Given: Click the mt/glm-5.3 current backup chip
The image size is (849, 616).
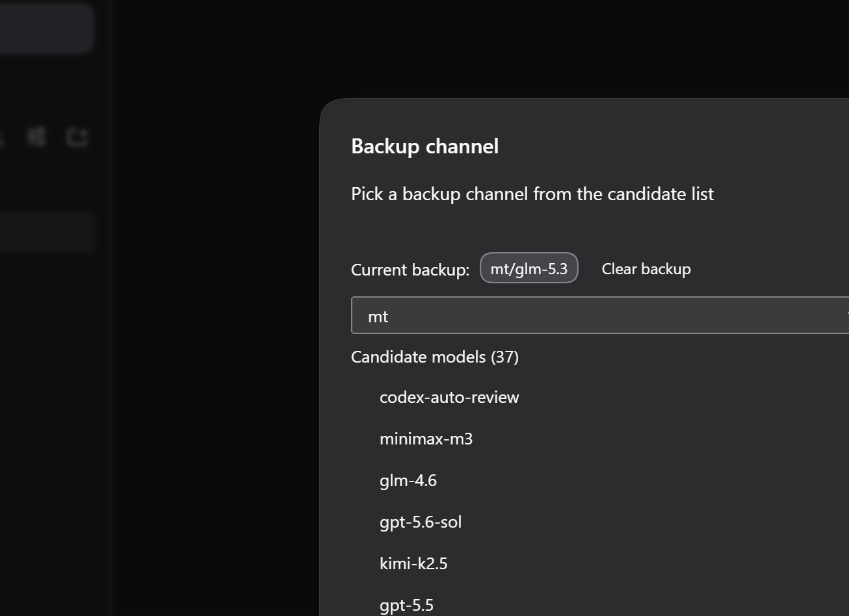Looking at the screenshot, I should pos(529,268).
